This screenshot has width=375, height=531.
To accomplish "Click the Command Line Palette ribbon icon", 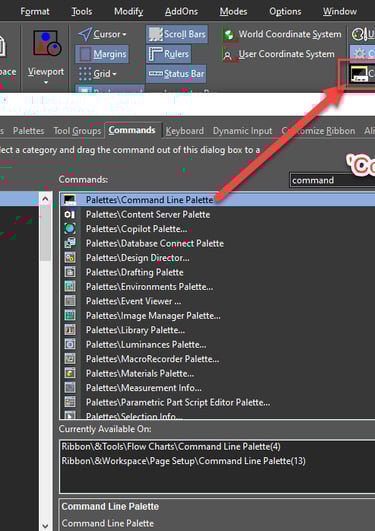I will pos(359,74).
